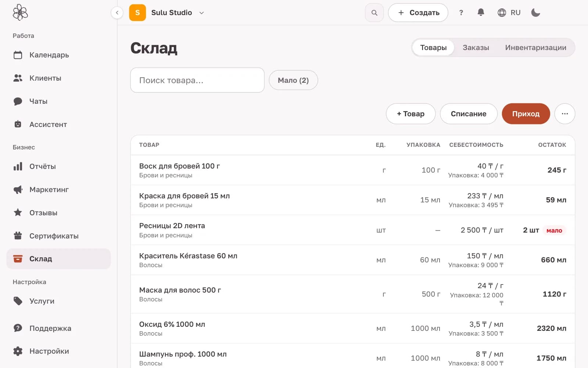Click the Приход button
Viewport: 588px width, 368px height.
pyautogui.click(x=526, y=114)
